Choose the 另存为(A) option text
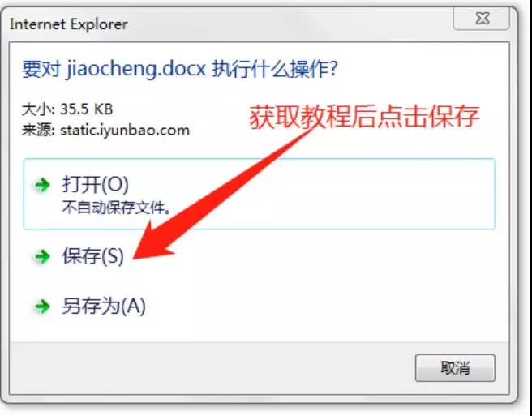The width and height of the screenshot is (532, 416). [x=104, y=306]
